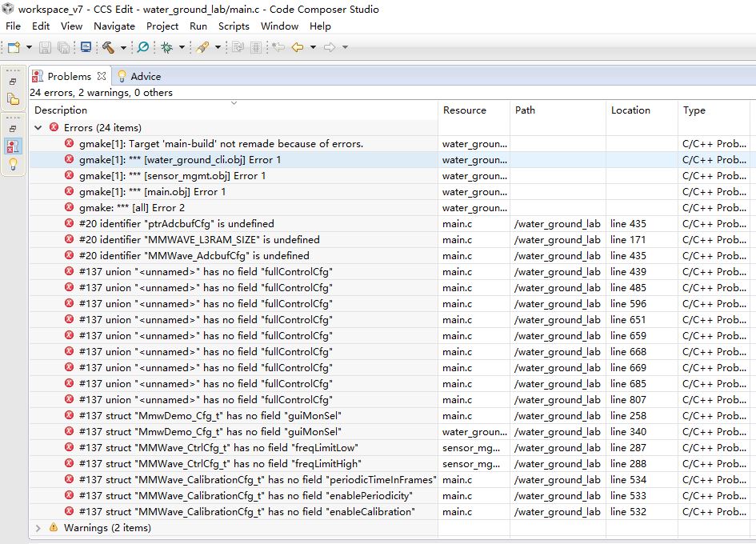Open the dropdown arrow beside Build hammer

(123, 48)
